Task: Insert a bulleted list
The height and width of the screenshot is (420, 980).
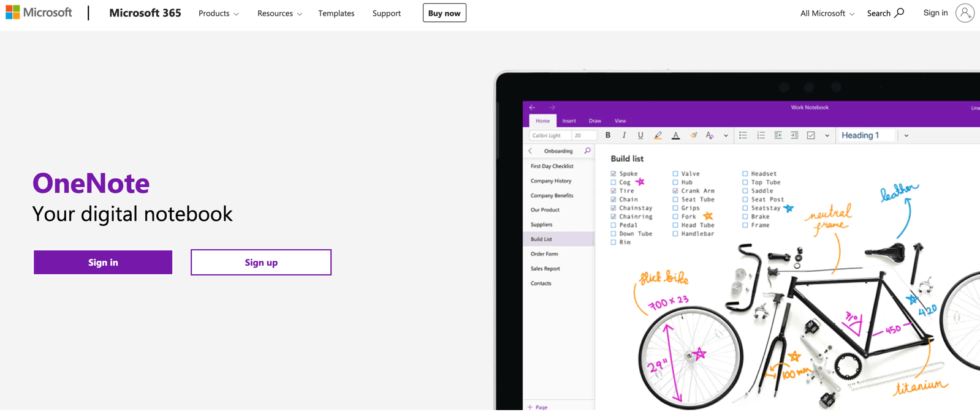Action: pos(743,135)
